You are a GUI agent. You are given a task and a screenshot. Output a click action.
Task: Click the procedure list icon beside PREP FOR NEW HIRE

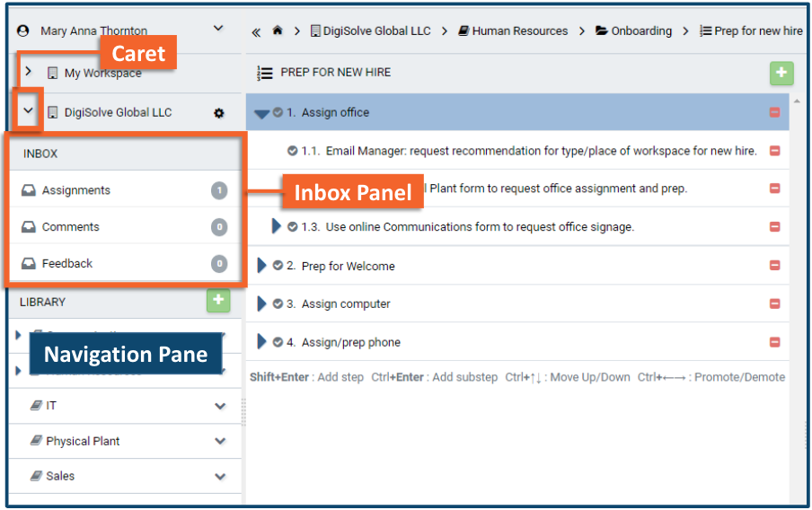click(265, 73)
